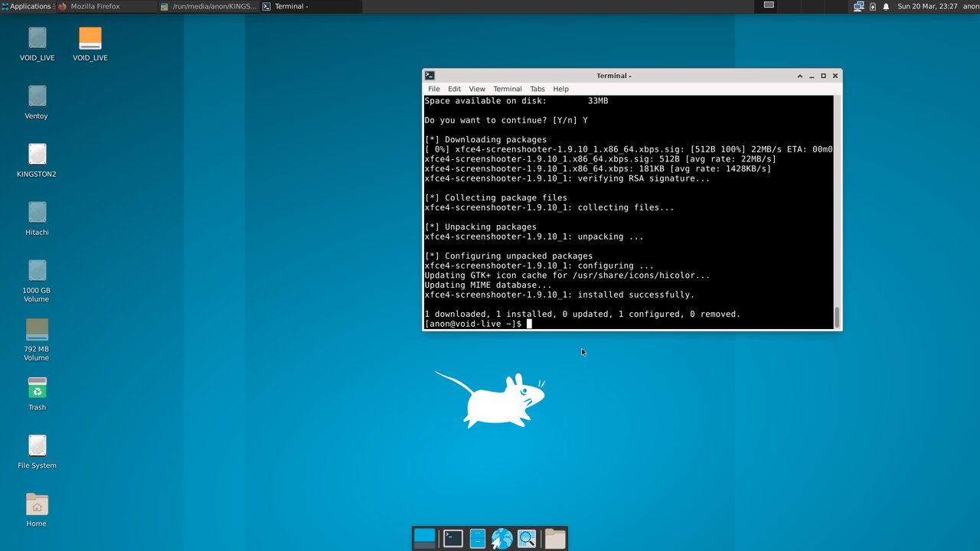Open the battery power manager tray icon
Screen dimensions: 980x551
[873, 6]
